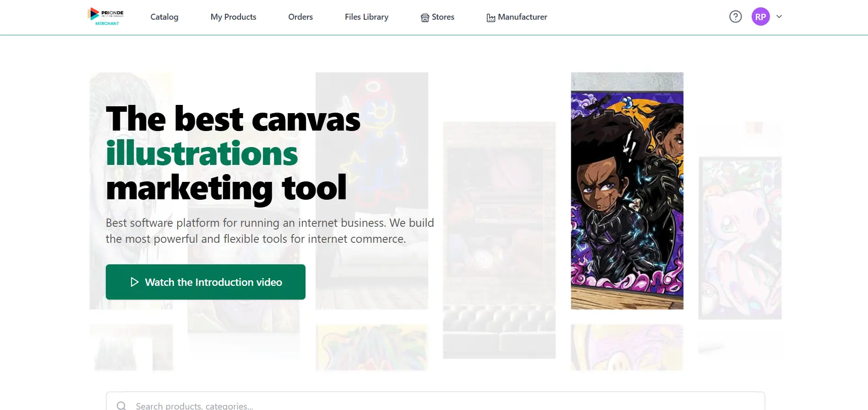Expand the account dropdown chevron
This screenshot has width=868, height=410.
[x=779, y=16]
